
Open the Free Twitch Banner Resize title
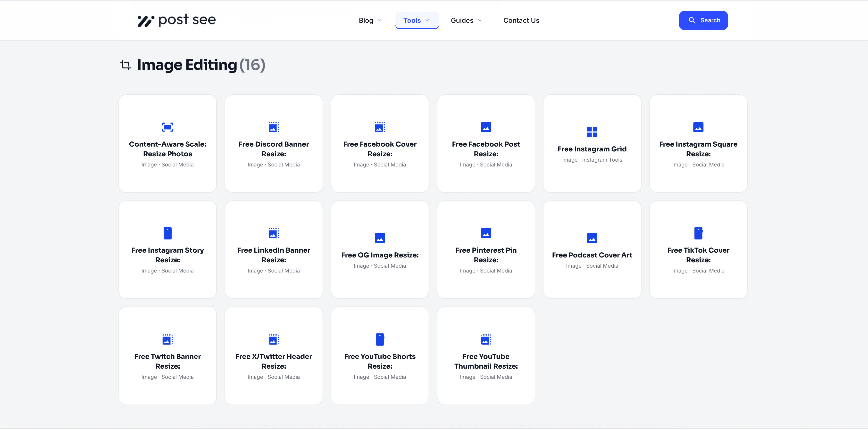(x=167, y=361)
